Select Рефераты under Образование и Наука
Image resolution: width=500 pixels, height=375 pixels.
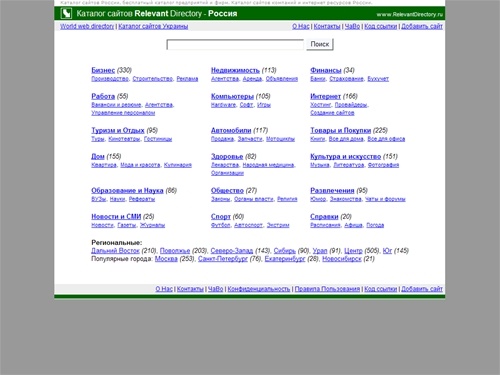tap(142, 199)
